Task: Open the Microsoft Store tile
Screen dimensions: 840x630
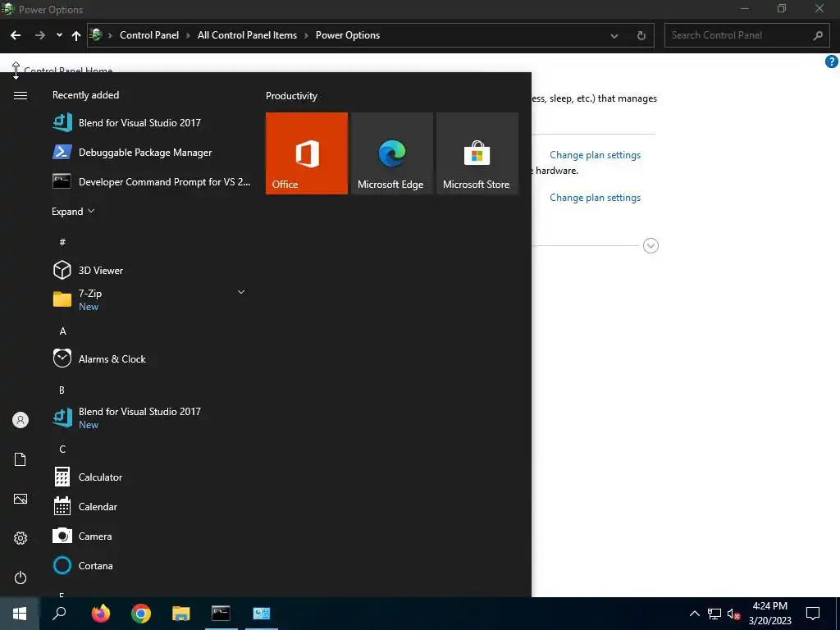Action: (477, 153)
